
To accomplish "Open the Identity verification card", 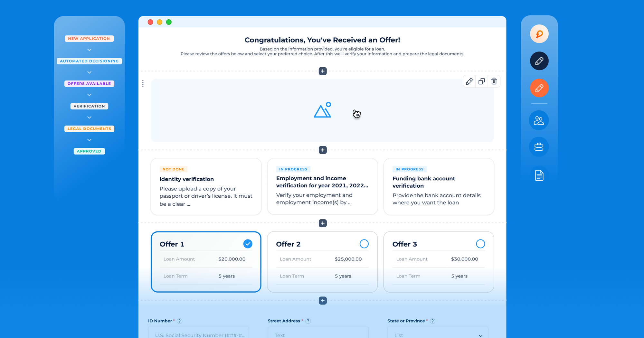I will point(206,186).
